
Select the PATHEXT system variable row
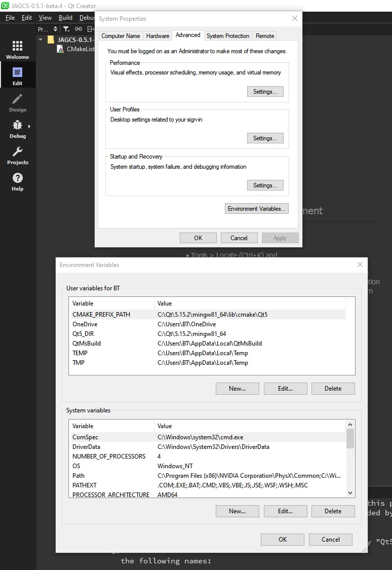point(207,485)
